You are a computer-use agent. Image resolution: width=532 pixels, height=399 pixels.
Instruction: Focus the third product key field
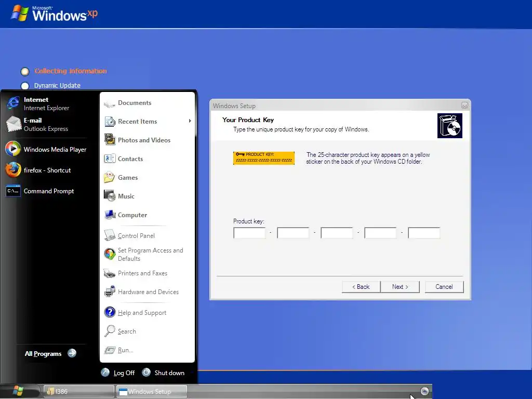coord(337,233)
